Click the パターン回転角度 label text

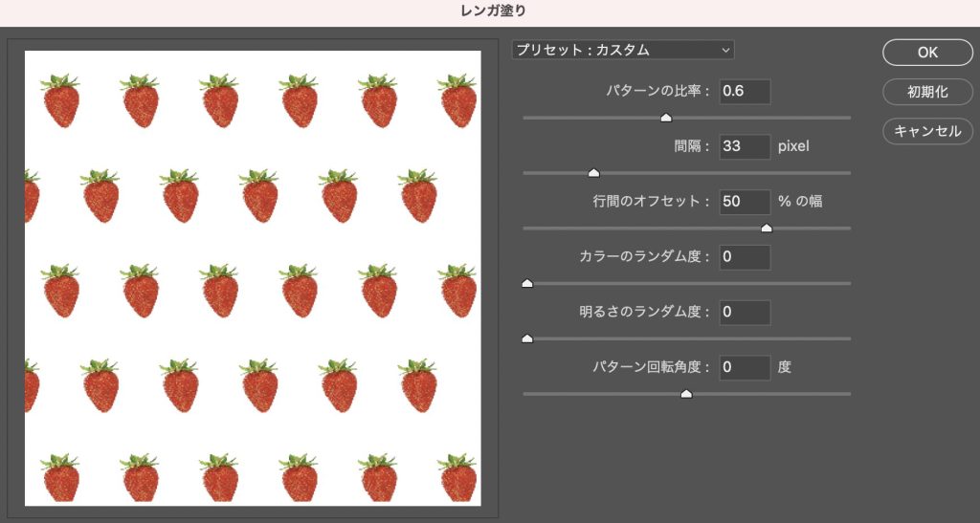click(652, 367)
